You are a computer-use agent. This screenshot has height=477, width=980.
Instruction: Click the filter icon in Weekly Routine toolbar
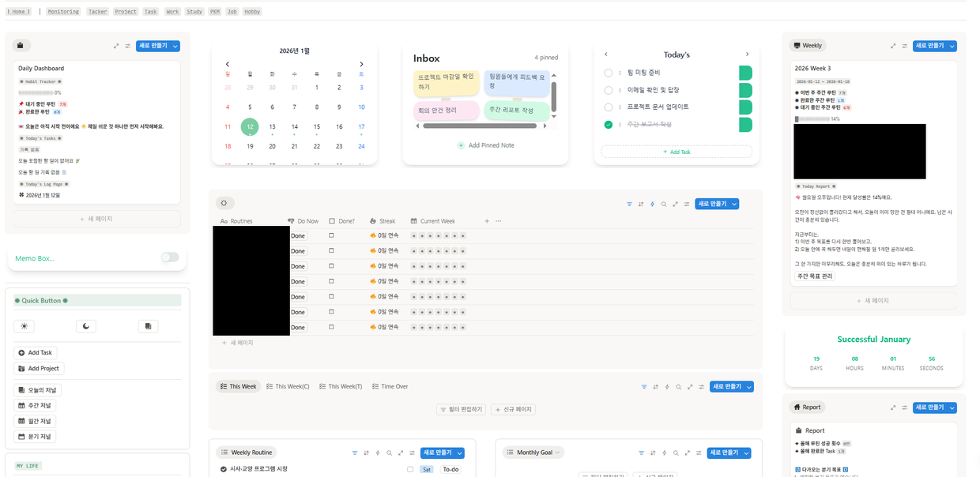355,453
